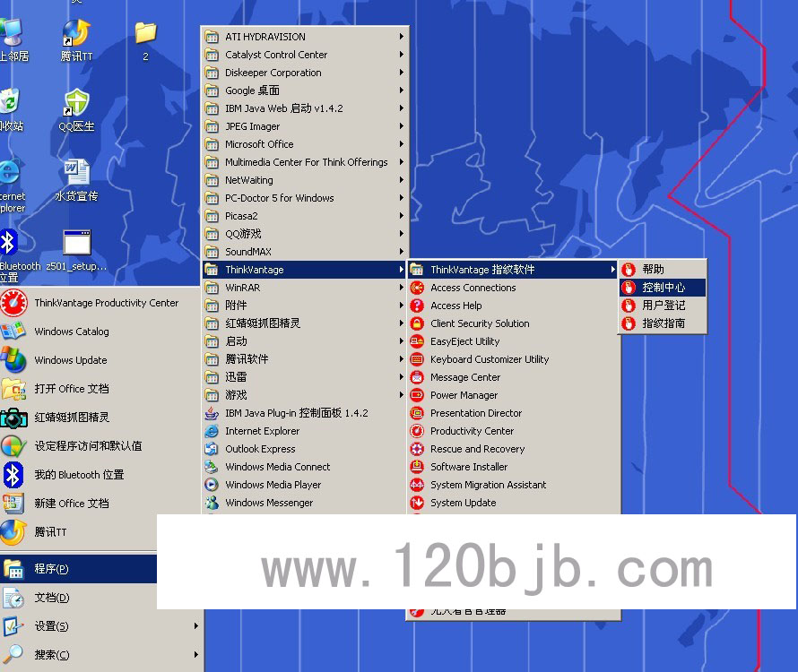Screen dimensions: 798x672
Task: Click the Access Connections icon
Action: pos(417,288)
